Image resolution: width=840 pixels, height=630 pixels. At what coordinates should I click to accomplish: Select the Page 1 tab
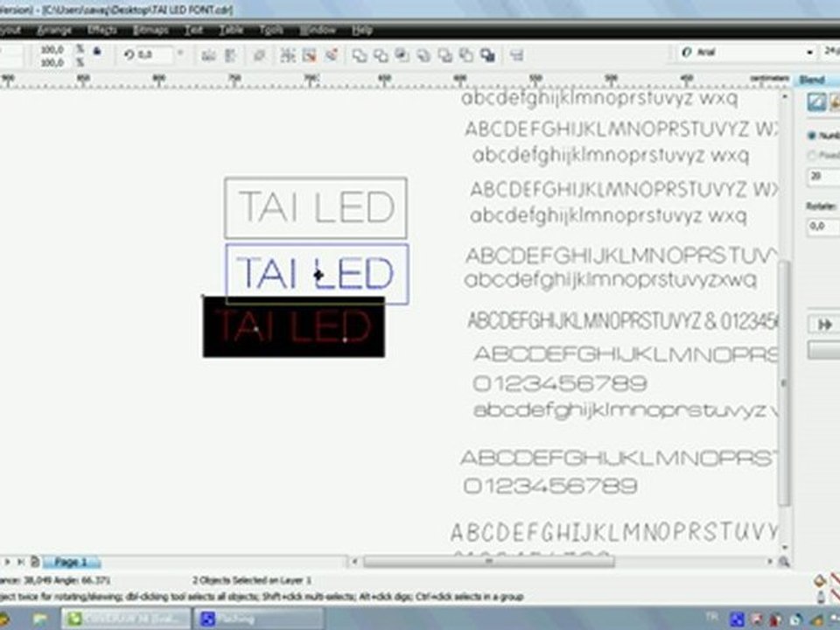[x=71, y=562]
